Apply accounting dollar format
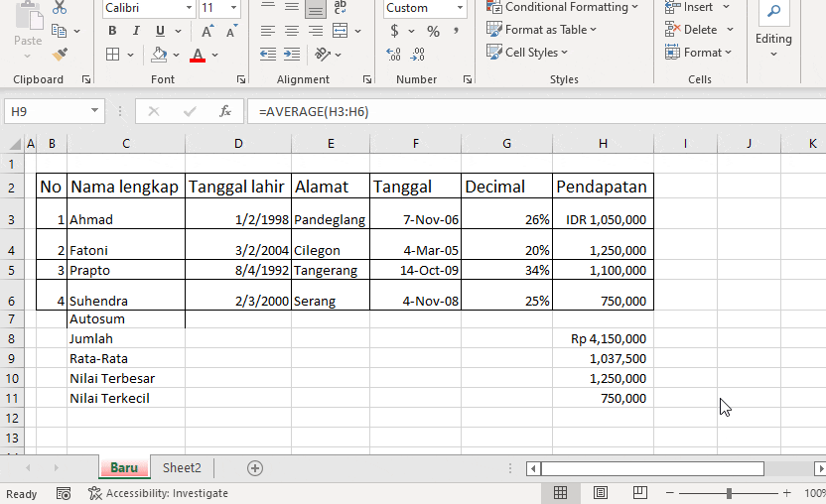826x504 pixels. click(x=394, y=31)
